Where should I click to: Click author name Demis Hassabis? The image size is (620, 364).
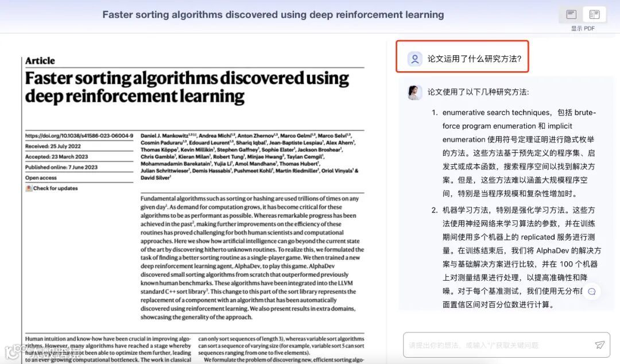tap(211, 171)
